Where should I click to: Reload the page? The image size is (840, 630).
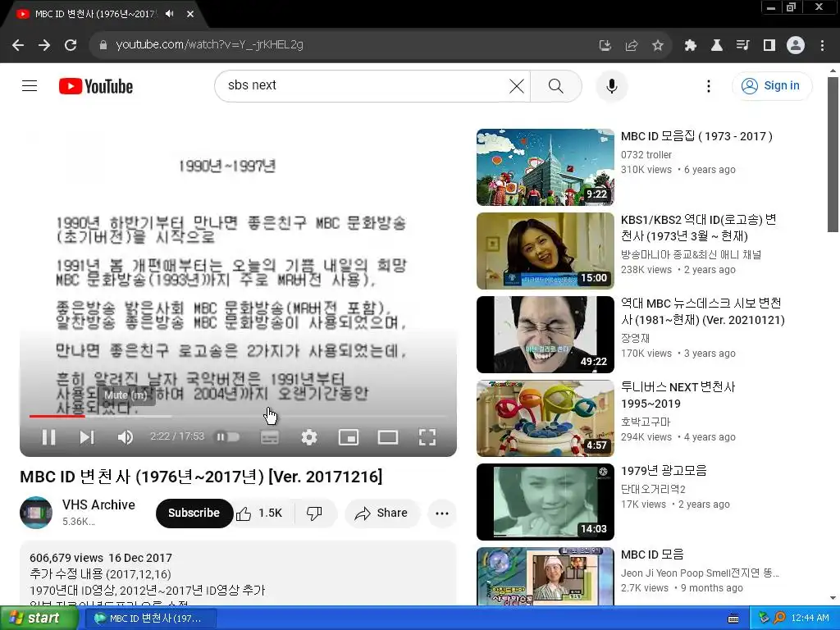[71, 45]
